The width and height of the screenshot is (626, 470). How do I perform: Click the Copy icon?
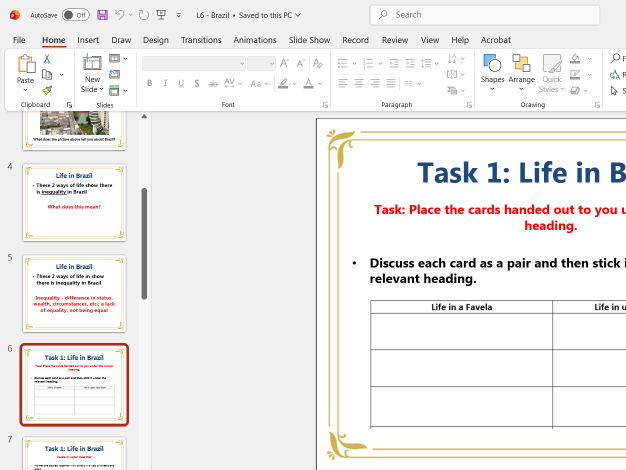click(x=47, y=75)
